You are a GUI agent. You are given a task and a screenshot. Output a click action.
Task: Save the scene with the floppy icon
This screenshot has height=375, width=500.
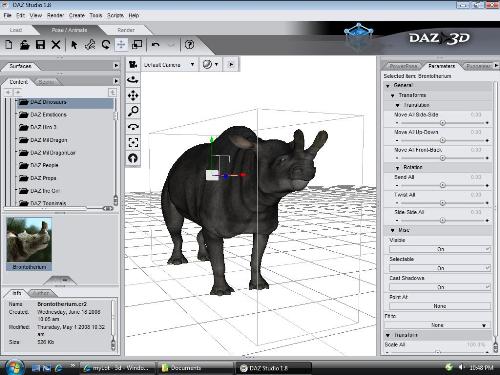[40, 45]
